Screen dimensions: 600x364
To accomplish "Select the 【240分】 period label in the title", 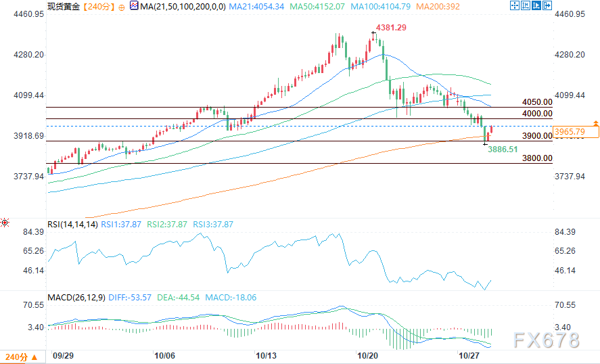I will pos(97,5).
